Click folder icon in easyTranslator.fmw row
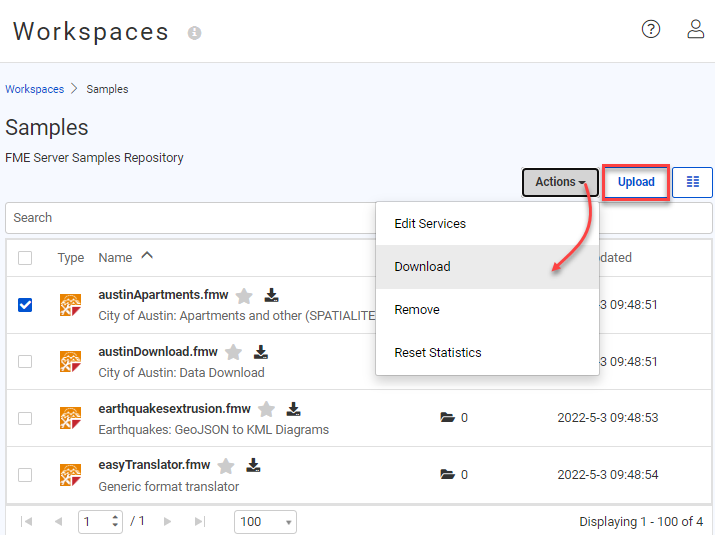The height and width of the screenshot is (535, 715). click(x=447, y=474)
